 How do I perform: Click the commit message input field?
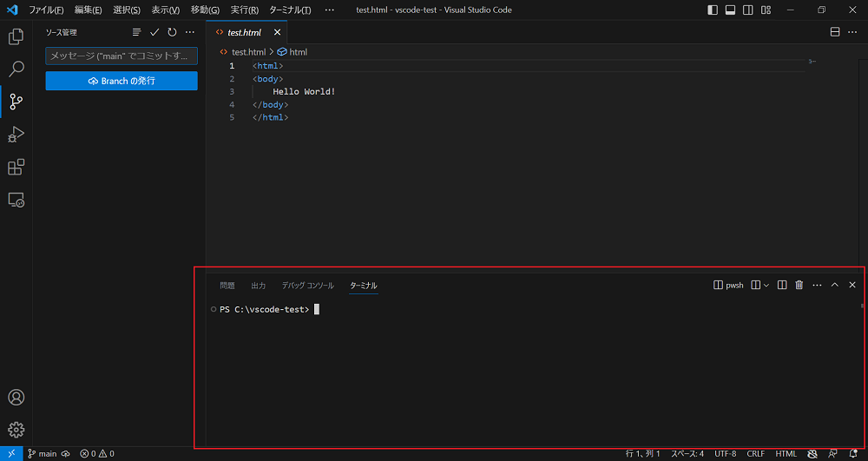pos(122,56)
